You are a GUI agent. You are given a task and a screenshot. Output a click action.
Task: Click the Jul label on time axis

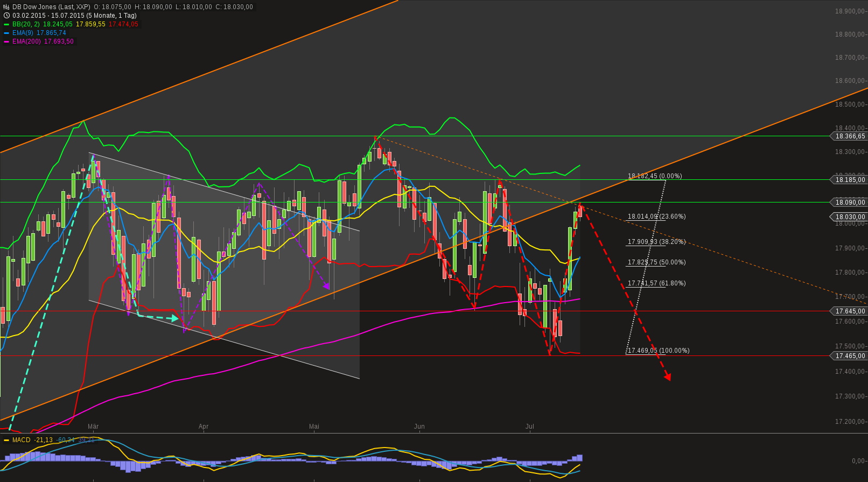tap(530, 427)
